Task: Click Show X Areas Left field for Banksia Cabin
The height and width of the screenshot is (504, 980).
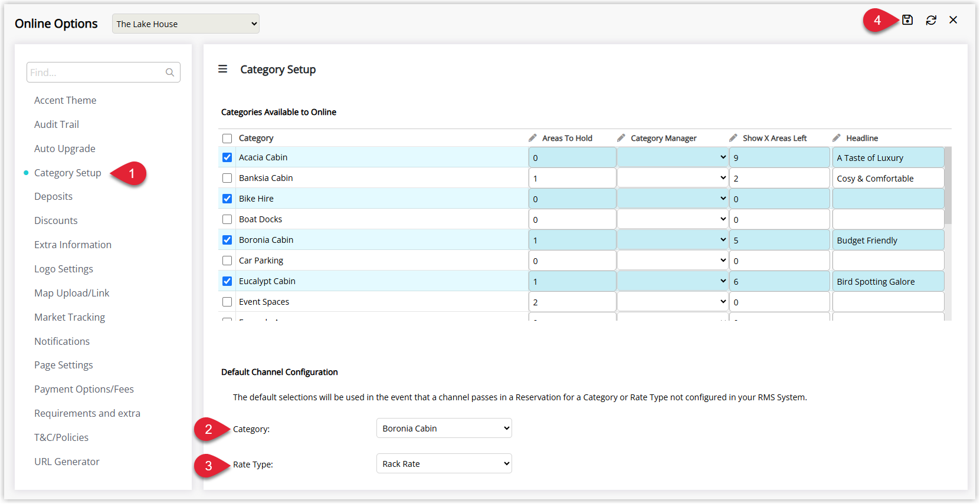Action: pyautogui.click(x=779, y=178)
